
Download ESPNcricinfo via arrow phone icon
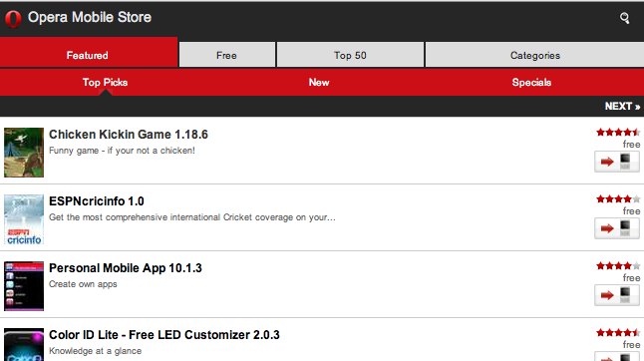(x=617, y=228)
